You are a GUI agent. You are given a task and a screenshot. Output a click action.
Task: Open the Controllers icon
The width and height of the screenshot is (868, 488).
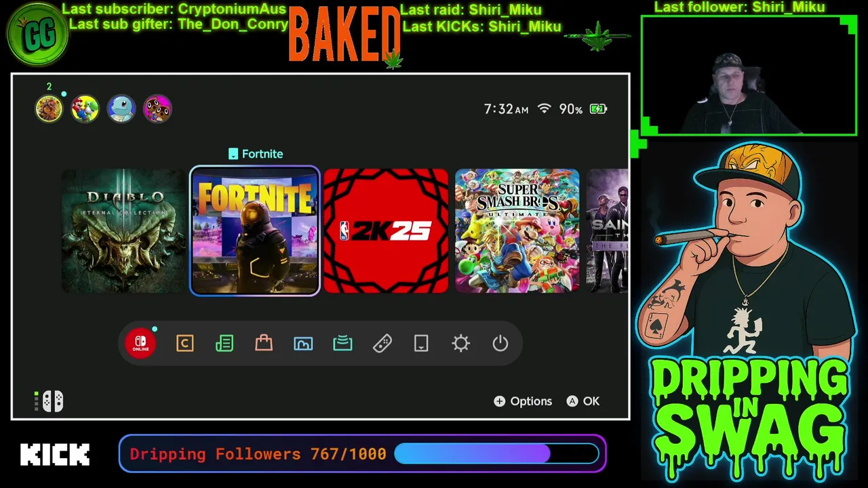click(x=382, y=344)
